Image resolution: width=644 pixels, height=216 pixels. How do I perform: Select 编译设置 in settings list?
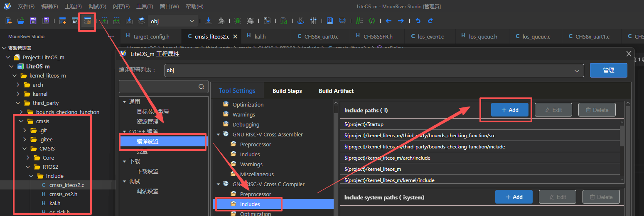(x=163, y=141)
